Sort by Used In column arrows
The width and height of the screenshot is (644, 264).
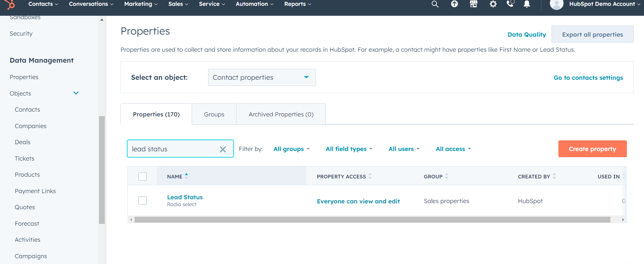tap(624, 176)
